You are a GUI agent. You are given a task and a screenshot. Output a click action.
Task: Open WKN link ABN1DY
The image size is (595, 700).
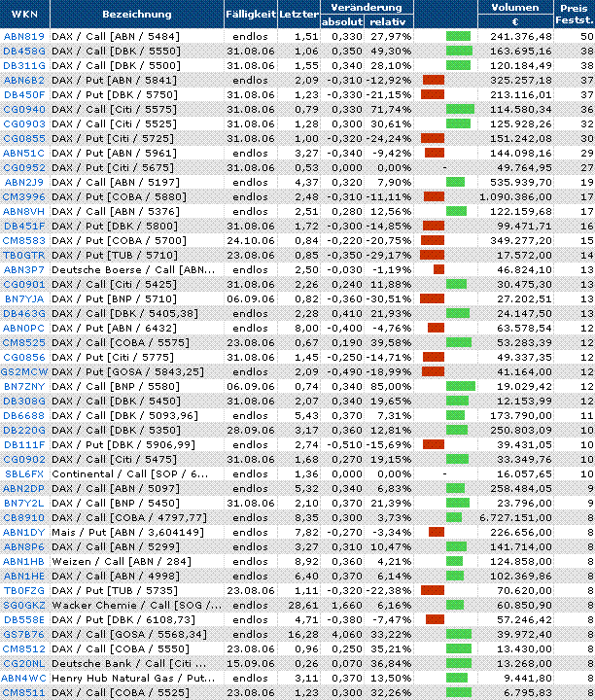[x=24, y=532]
